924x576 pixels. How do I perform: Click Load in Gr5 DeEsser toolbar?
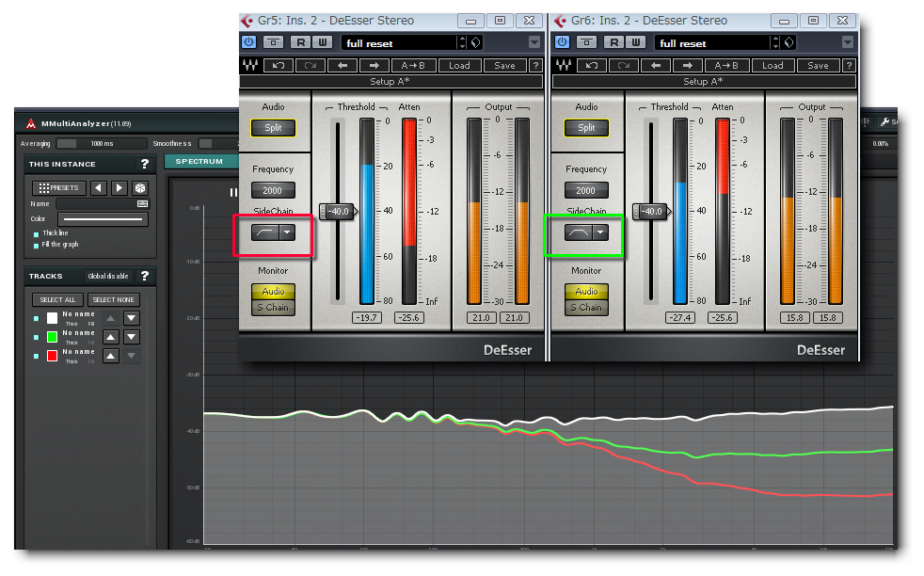coord(459,66)
